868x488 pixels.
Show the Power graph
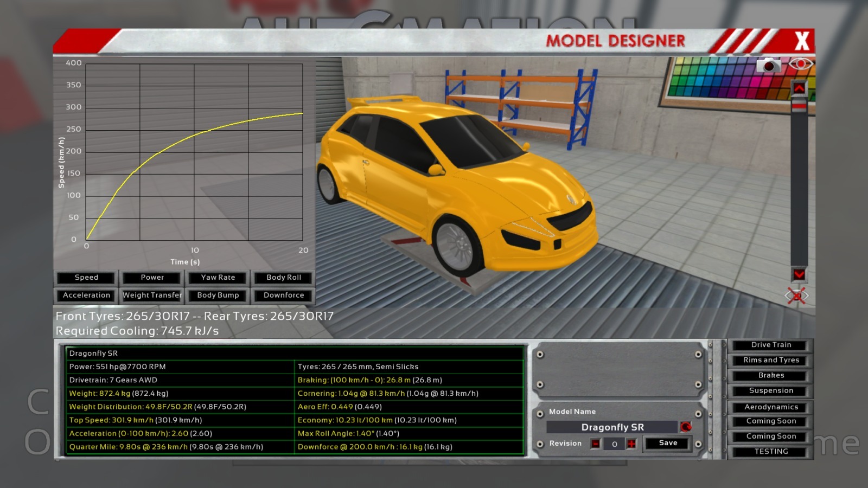point(152,278)
